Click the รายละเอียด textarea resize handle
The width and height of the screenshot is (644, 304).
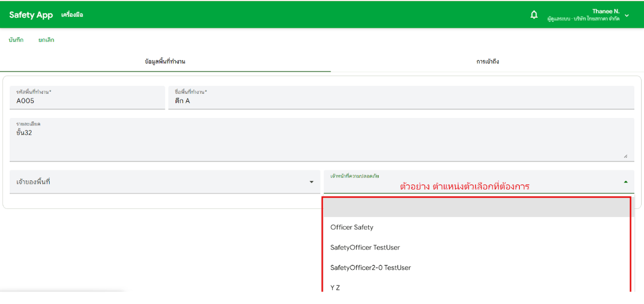(x=625, y=156)
